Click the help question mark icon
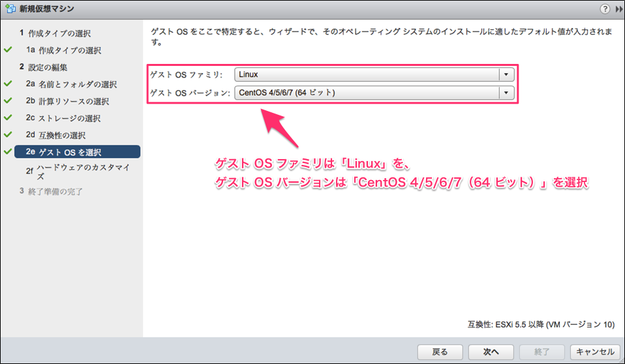 [605, 8]
